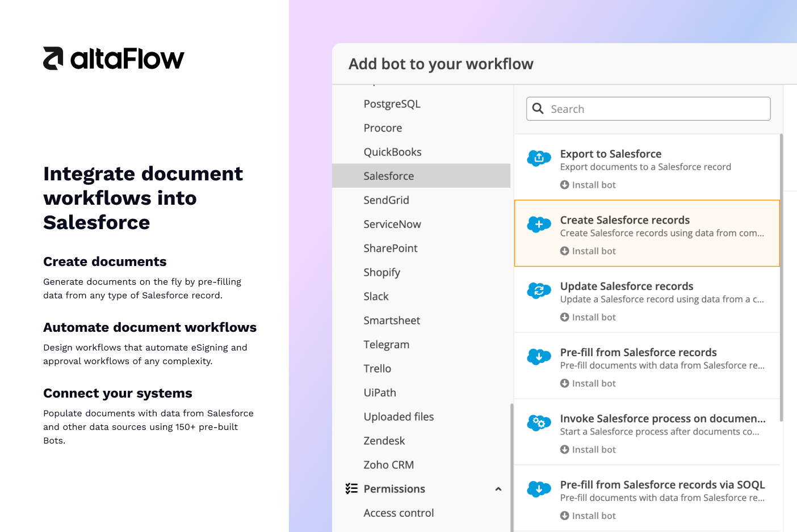Click the Pre-fill from Salesforce records cloud icon
The width and height of the screenshot is (797, 532).
tap(539, 357)
